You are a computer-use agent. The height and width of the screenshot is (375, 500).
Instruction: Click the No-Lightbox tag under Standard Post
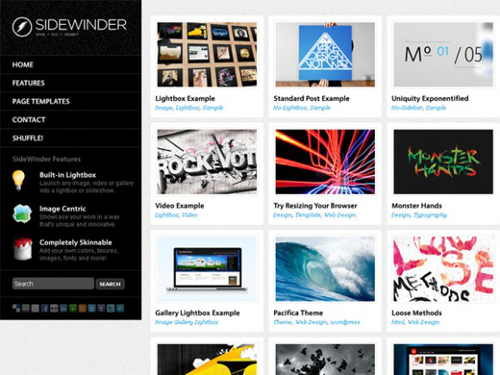coord(290,108)
